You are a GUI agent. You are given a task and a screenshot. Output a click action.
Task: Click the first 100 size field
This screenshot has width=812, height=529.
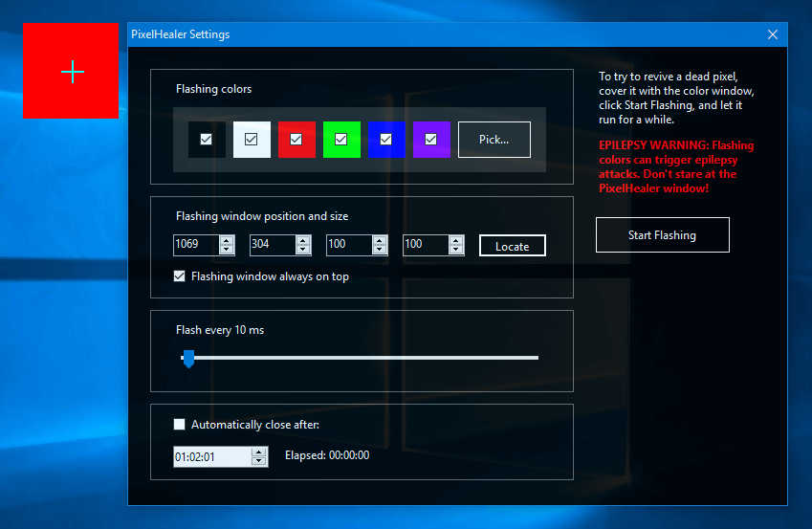(x=349, y=245)
